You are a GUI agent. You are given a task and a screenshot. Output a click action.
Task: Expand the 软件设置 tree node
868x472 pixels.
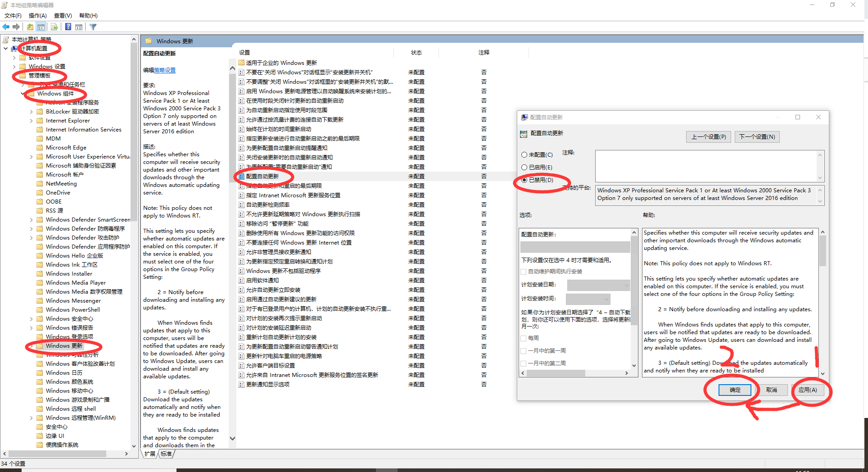click(14, 57)
